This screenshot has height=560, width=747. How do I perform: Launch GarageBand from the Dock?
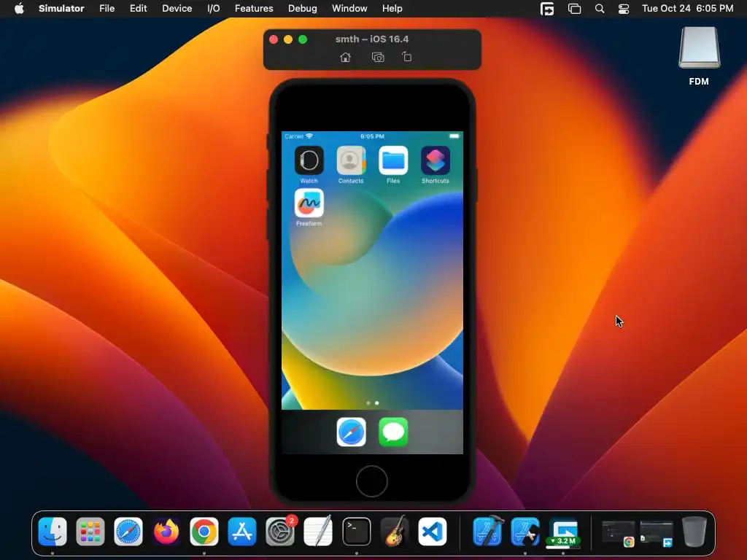coord(395,531)
